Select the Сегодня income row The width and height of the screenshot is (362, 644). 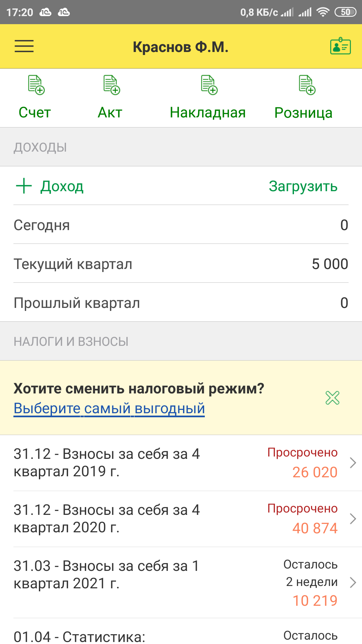(181, 225)
